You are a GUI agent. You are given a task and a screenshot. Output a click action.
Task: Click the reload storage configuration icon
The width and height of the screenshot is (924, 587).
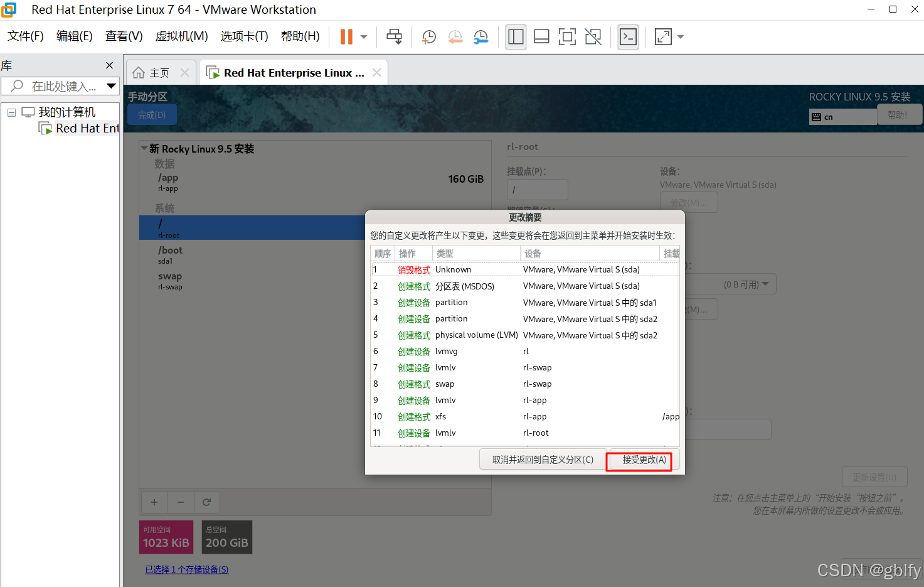(x=207, y=502)
